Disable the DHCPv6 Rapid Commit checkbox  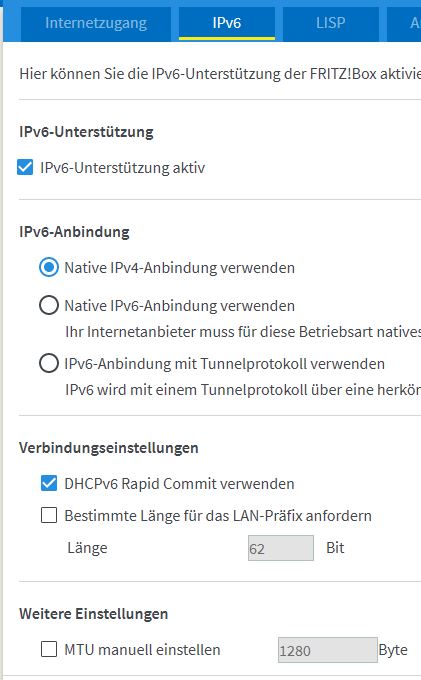49,483
